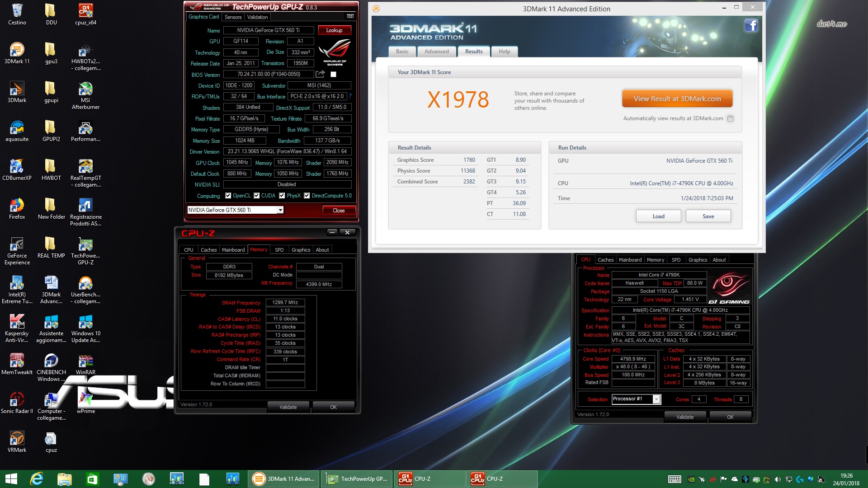This screenshot has height=488, width=868.
Task: Click OK in GI Gaming CPU-Z window
Action: click(x=730, y=417)
